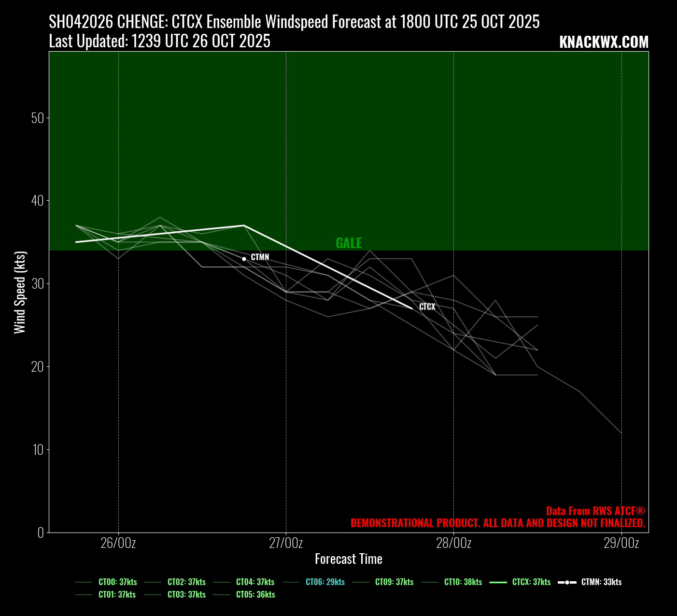Click the Wind Speed (kts) axis title
The width and height of the screenshot is (677, 616).
tap(19, 292)
